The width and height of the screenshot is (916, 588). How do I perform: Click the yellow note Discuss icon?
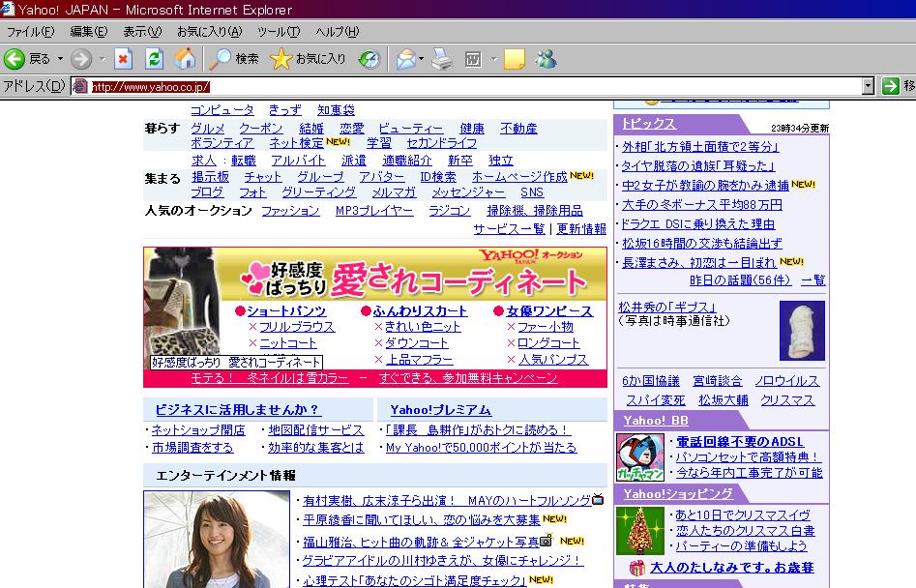click(514, 59)
